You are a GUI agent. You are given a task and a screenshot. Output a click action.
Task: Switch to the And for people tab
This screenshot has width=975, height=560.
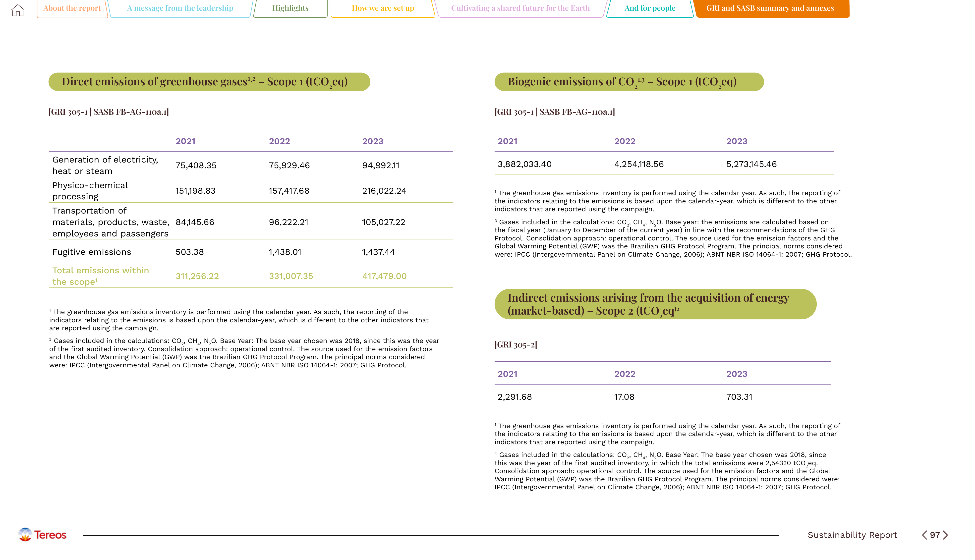pyautogui.click(x=650, y=8)
